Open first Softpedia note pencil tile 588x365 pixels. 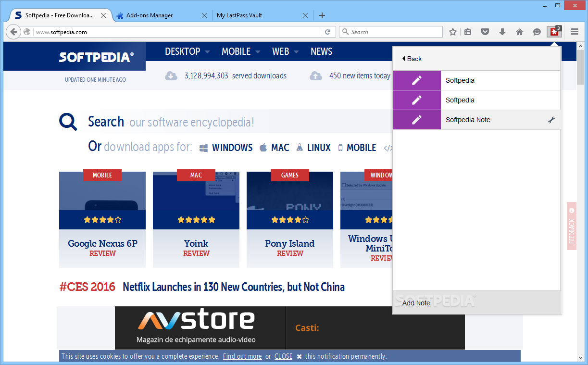[417, 80]
